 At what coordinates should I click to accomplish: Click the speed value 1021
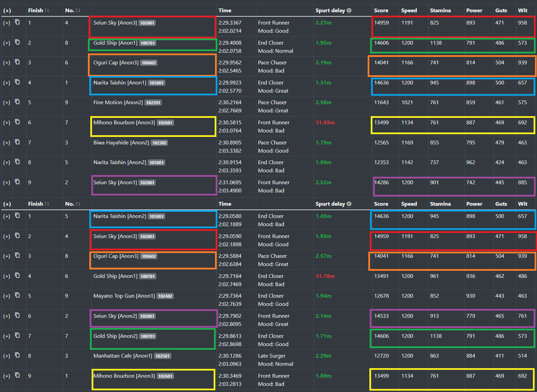tap(407, 103)
